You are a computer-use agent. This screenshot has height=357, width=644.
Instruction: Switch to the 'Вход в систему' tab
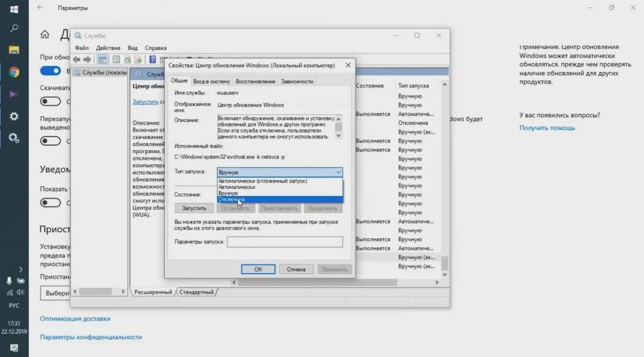[211, 82]
